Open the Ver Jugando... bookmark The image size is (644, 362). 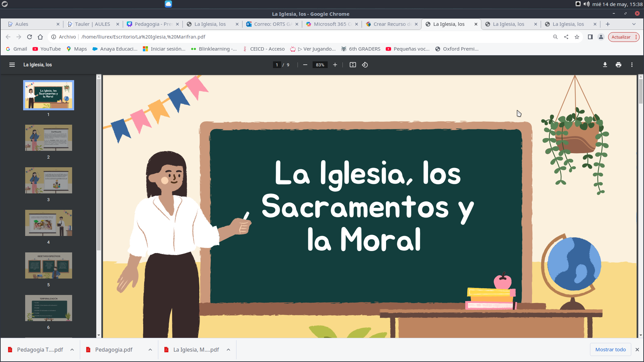point(313,49)
